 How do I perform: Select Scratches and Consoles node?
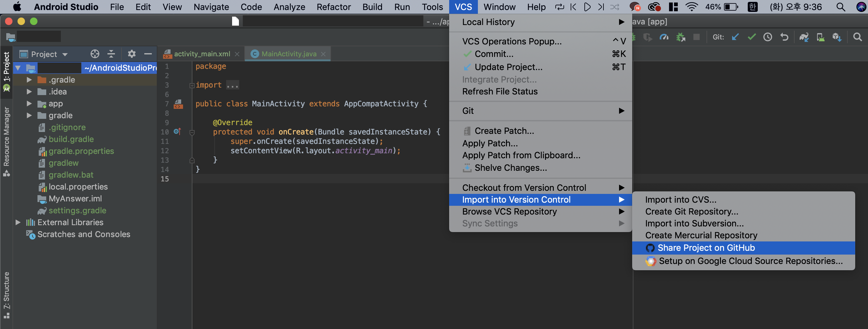[x=84, y=234]
